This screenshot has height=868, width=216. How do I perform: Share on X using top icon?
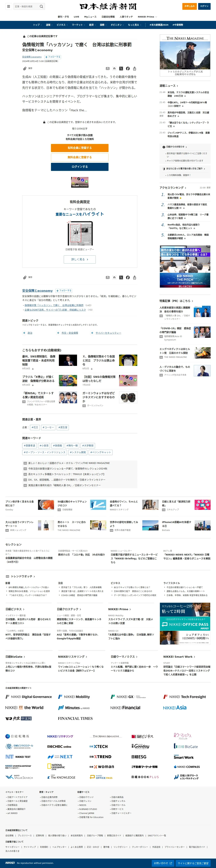coord(121,68)
